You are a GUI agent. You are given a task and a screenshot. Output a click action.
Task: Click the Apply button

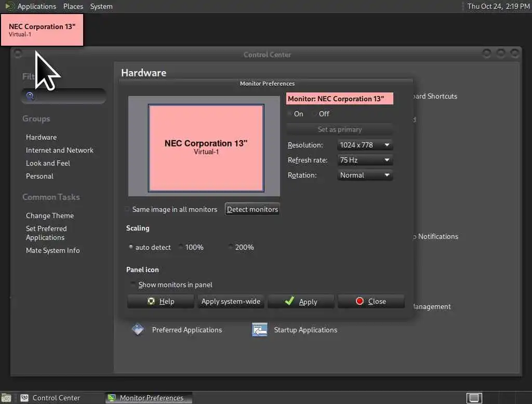click(301, 301)
